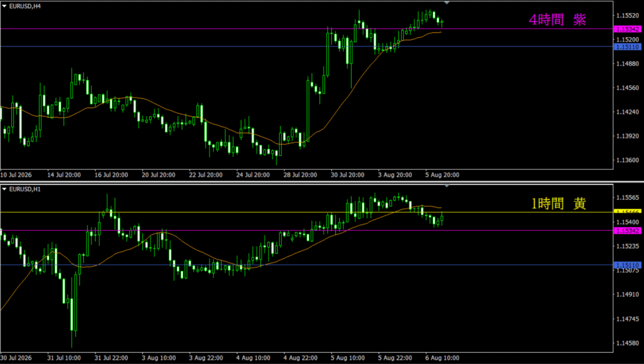Click '5 Aug 22:00' on H1 time axis
The image size is (644, 364).
(x=395, y=358)
